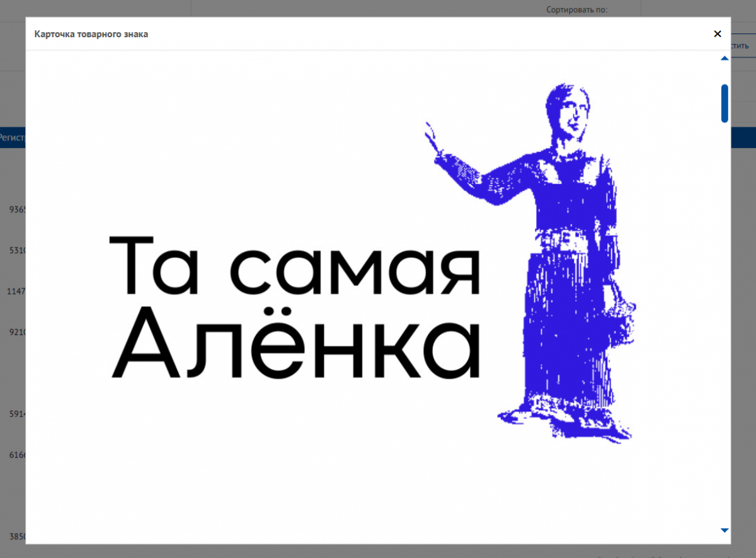
Task: Click the blue "Регист" column header
Action: tap(12, 137)
